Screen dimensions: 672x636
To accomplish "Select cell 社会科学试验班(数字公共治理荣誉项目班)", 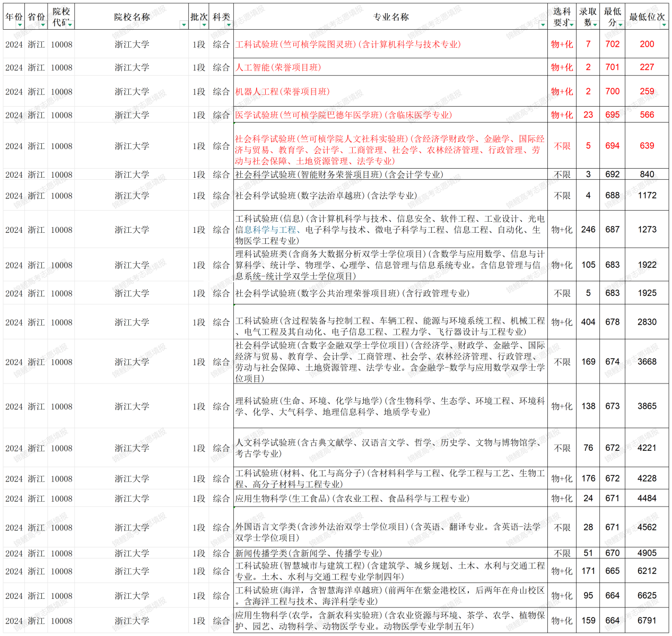I will click(390, 293).
